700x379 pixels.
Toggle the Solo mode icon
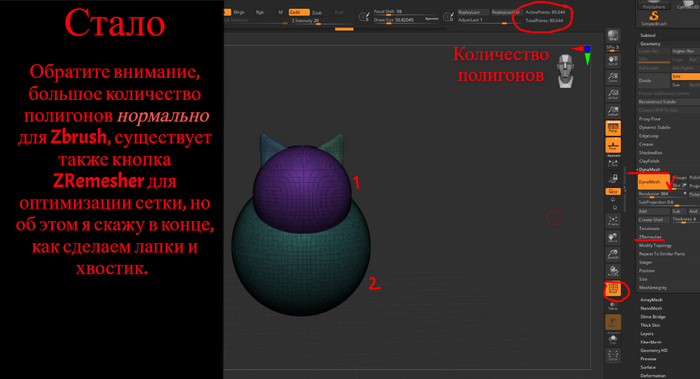(613, 340)
